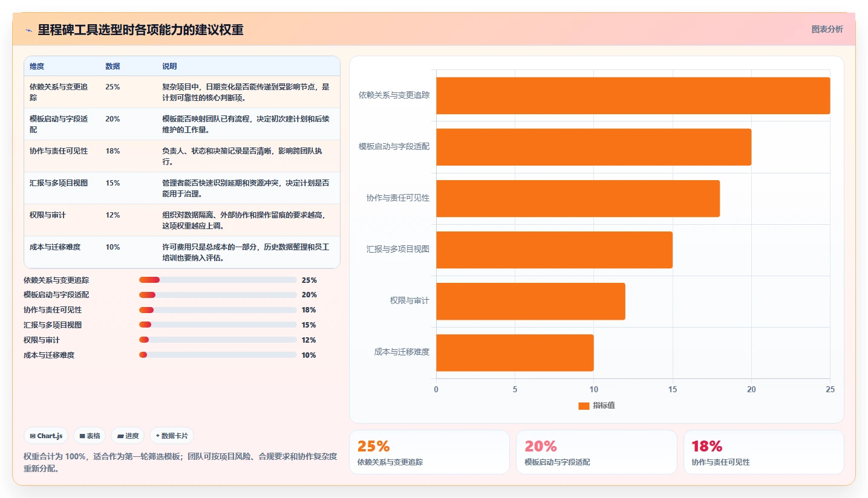Click the 权限与审计 description text in table

[246, 221]
